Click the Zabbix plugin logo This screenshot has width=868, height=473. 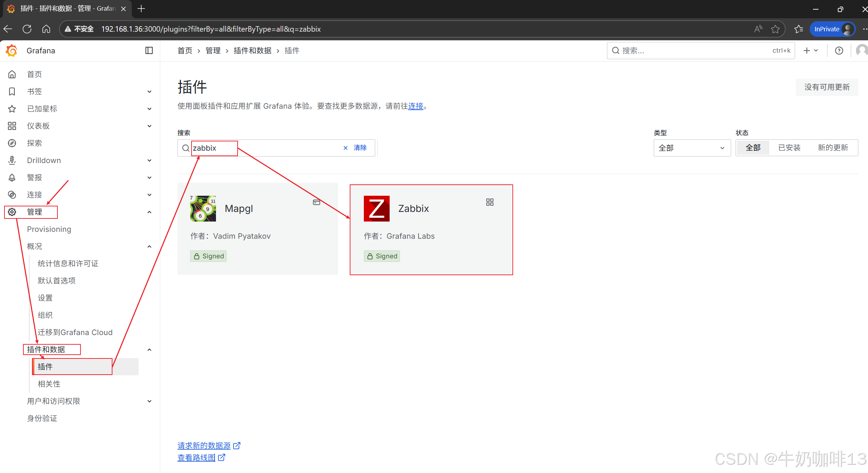(x=377, y=208)
